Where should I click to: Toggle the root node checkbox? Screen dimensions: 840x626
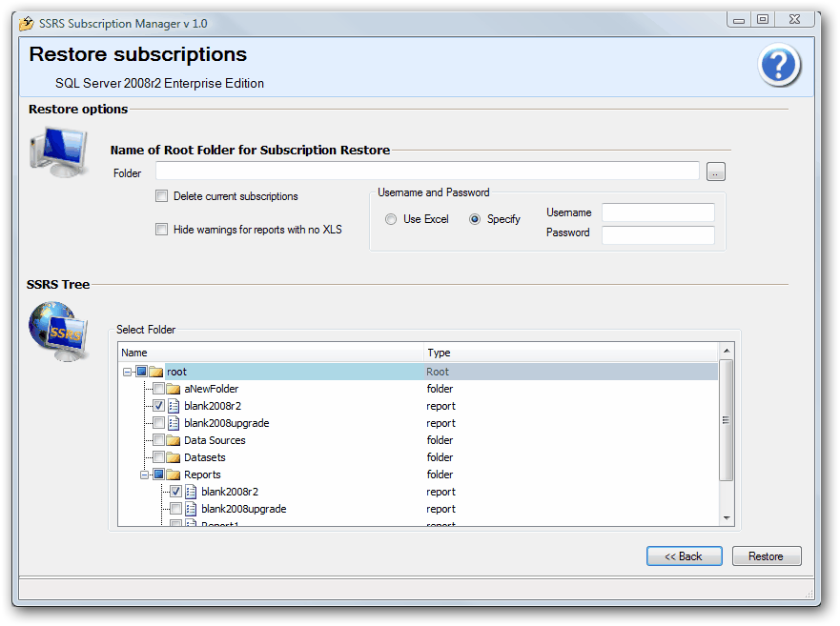141,371
